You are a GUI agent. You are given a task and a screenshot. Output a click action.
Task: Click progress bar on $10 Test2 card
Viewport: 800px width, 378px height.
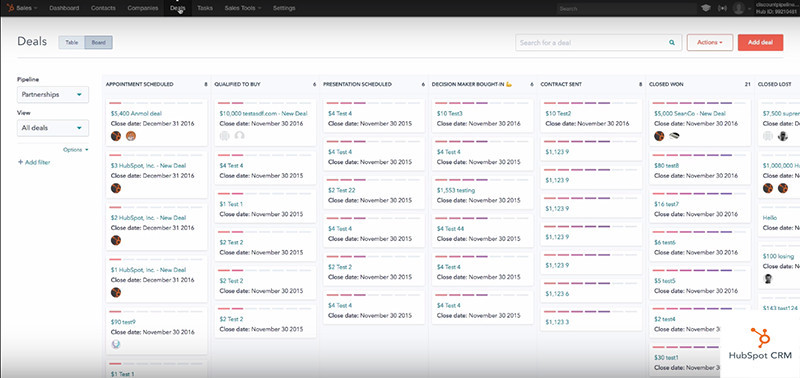point(591,103)
